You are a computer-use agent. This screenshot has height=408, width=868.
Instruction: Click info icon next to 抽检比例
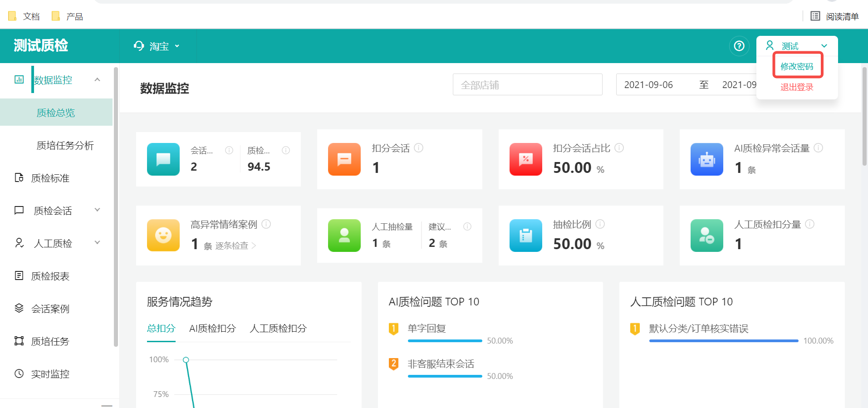point(600,224)
